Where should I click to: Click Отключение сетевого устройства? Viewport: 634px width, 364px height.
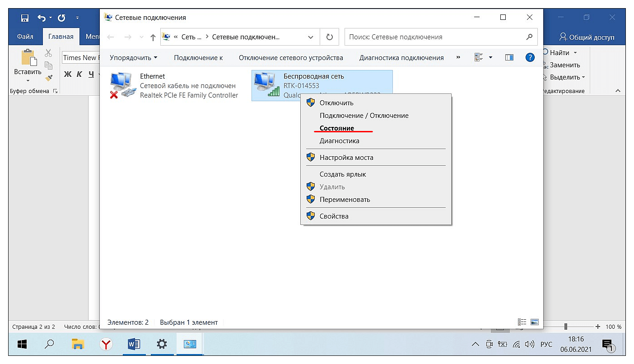pyautogui.click(x=291, y=57)
